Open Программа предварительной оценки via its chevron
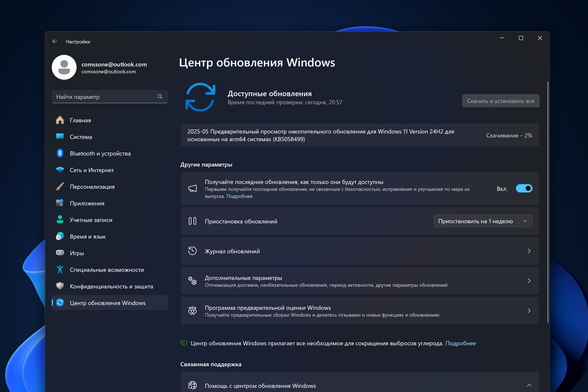 point(529,310)
